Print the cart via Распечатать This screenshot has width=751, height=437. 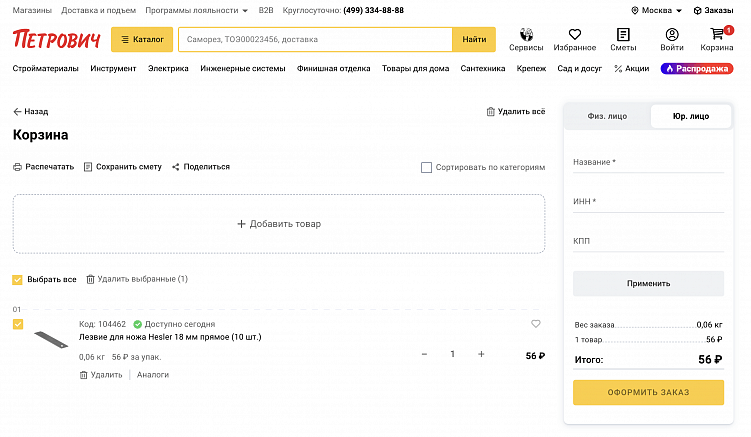tap(44, 167)
